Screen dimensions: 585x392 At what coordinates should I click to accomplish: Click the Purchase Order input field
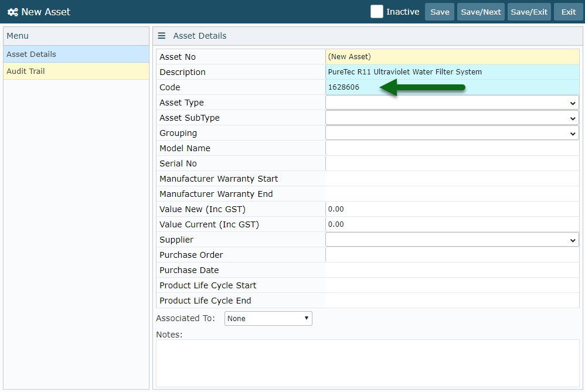452,255
